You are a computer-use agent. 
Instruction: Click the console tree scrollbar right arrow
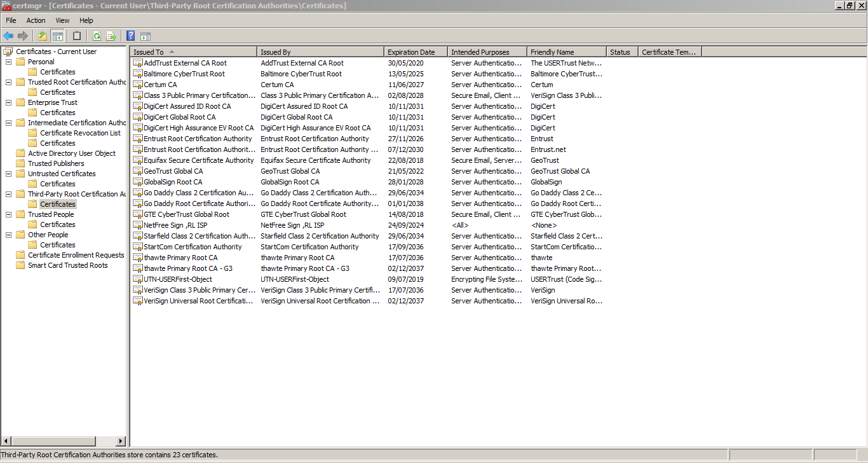(x=121, y=441)
